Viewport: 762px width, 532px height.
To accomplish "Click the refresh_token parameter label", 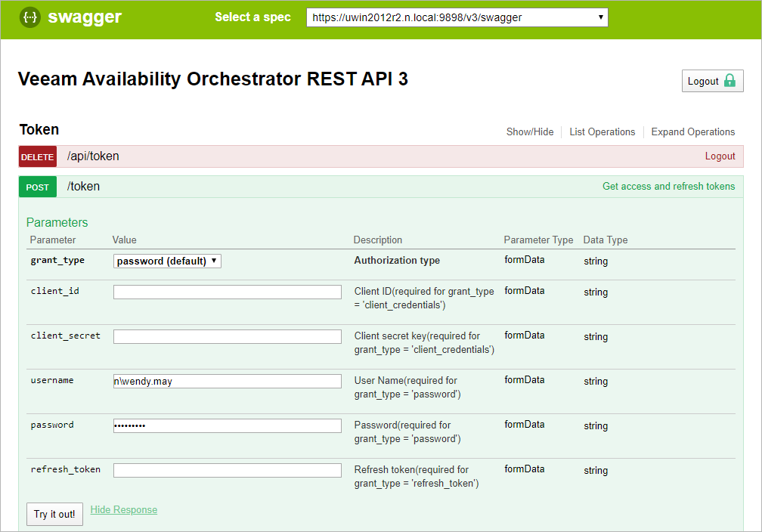I will (66, 469).
